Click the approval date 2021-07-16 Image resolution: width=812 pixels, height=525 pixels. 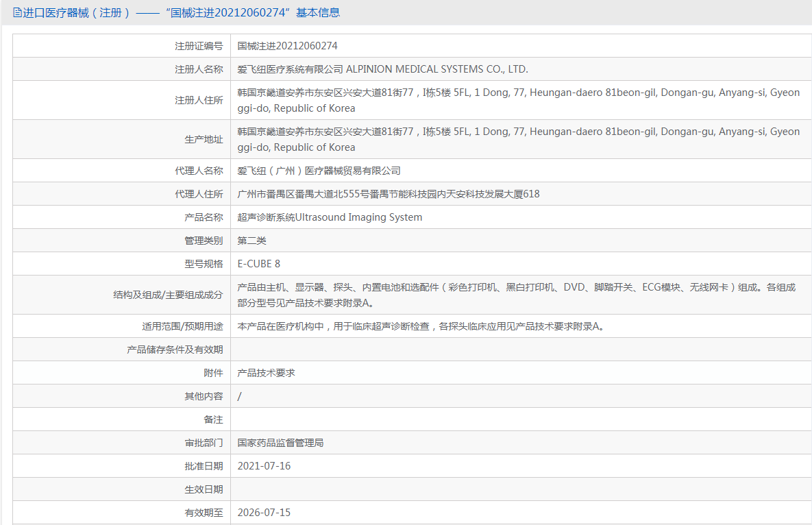264,466
